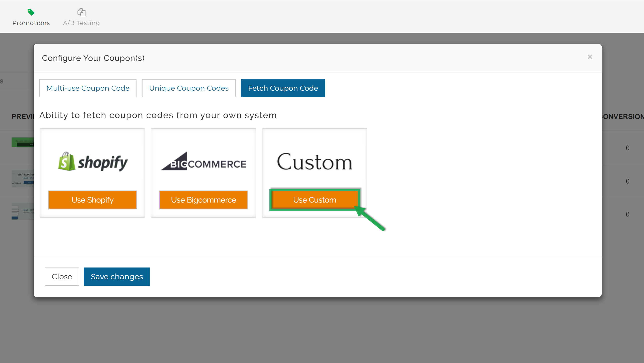644x363 pixels.
Task: Select the Fetch Coupon Code tab
Action: point(283,88)
